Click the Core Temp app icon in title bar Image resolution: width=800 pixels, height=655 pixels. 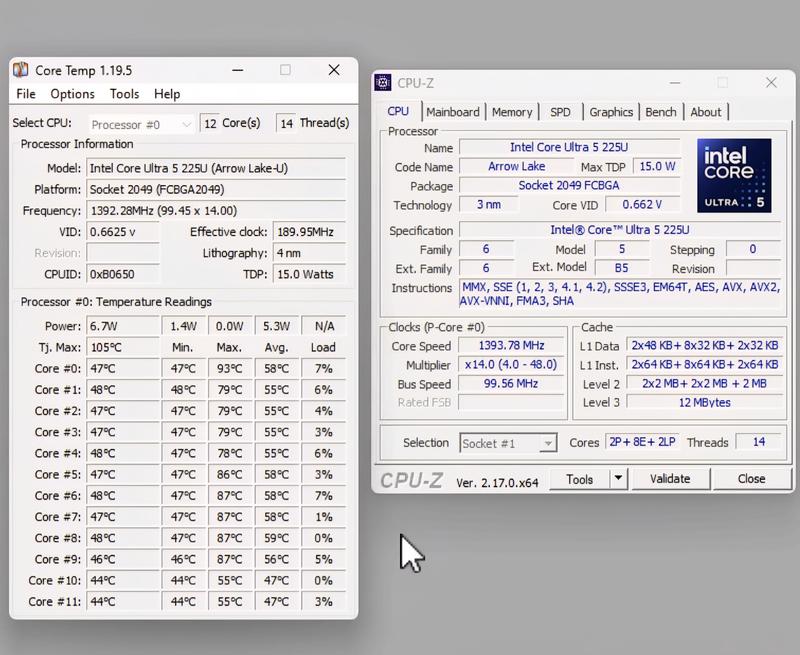pyautogui.click(x=21, y=70)
